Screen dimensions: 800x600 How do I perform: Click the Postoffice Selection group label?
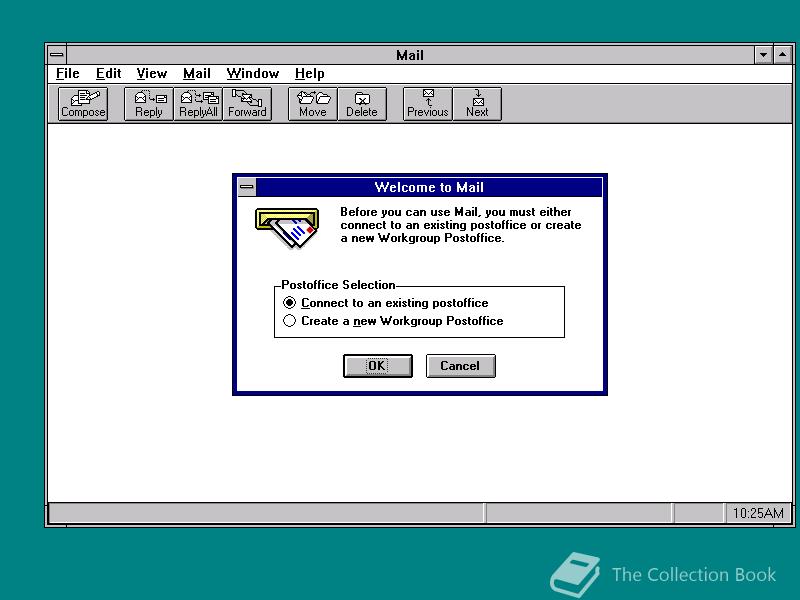[x=338, y=285]
